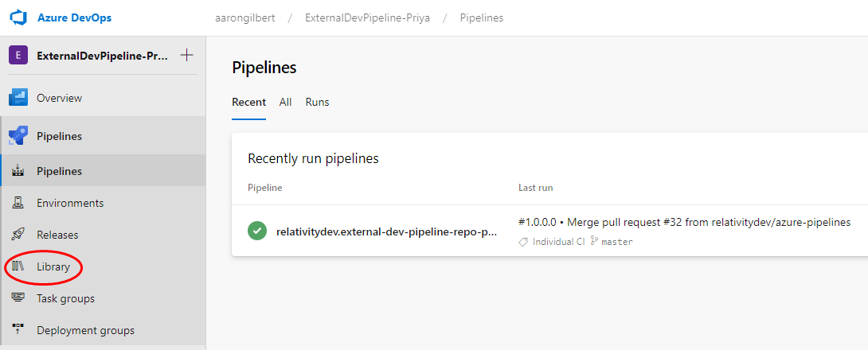
Task: Click the plus icon beside project name
Action: tap(187, 56)
